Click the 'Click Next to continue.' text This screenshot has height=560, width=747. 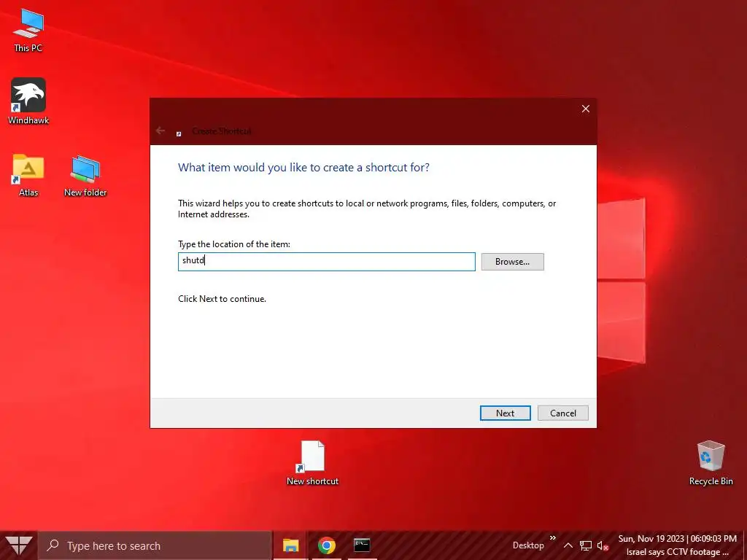pyautogui.click(x=222, y=298)
